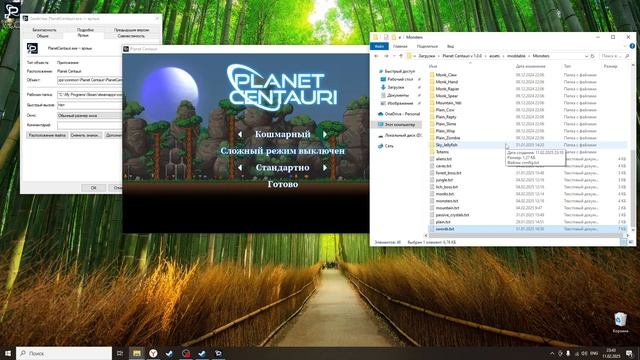Select Plain_Slime folder icon
The width and height of the screenshot is (640, 360).
432,124
